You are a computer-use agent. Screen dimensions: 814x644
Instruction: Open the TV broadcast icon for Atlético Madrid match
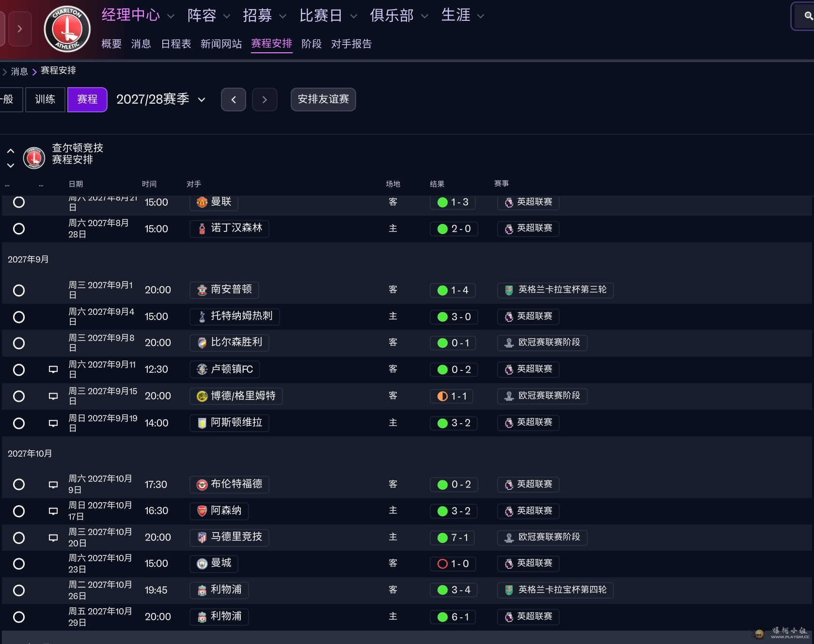tap(53, 537)
